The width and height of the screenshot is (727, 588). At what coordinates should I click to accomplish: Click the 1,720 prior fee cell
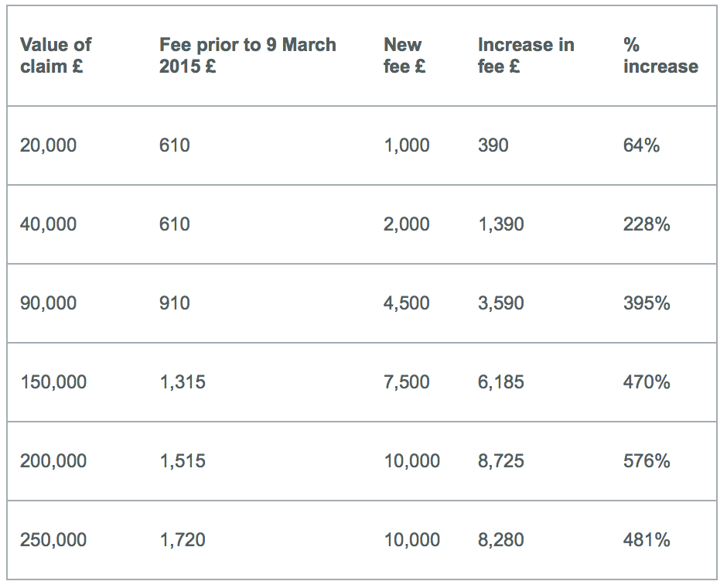pyautogui.click(x=183, y=539)
